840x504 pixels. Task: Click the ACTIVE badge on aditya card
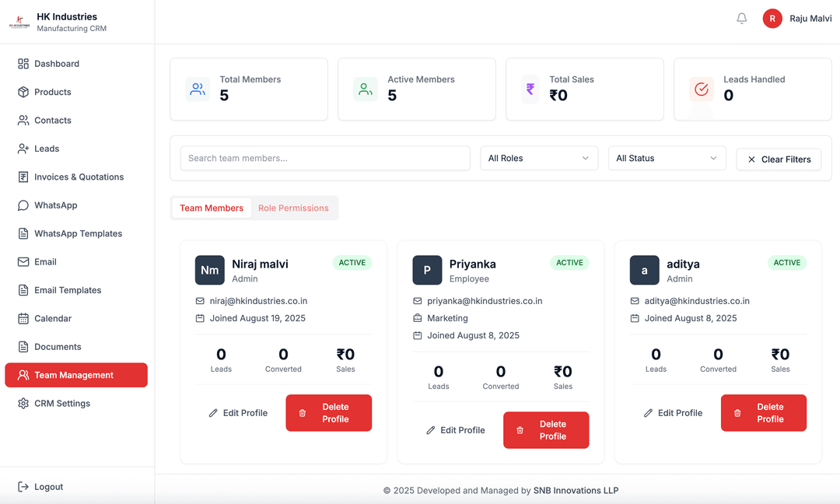coord(787,262)
